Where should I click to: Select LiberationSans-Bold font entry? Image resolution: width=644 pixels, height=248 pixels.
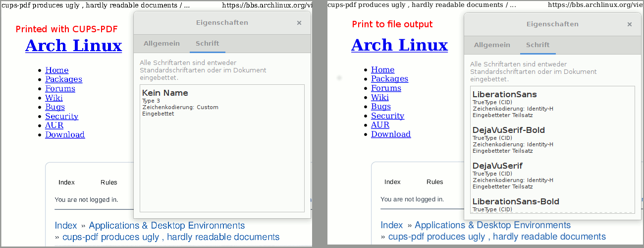(552, 205)
